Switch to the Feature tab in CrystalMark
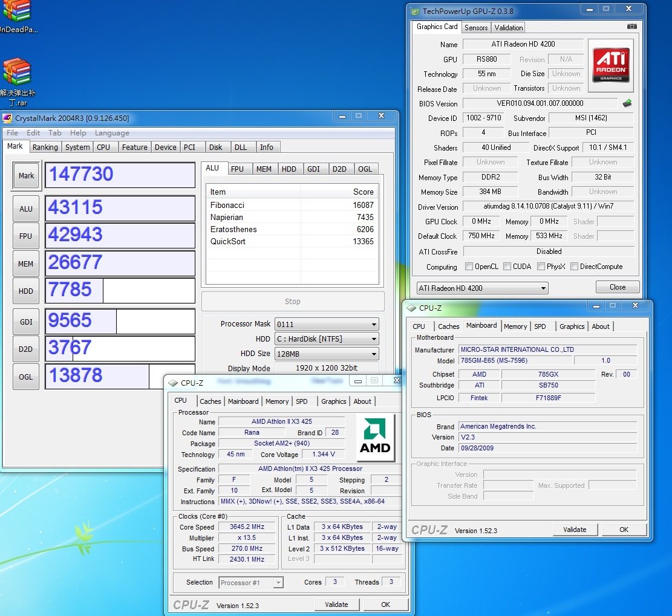Viewport: 672px width, 616px height. tap(134, 148)
